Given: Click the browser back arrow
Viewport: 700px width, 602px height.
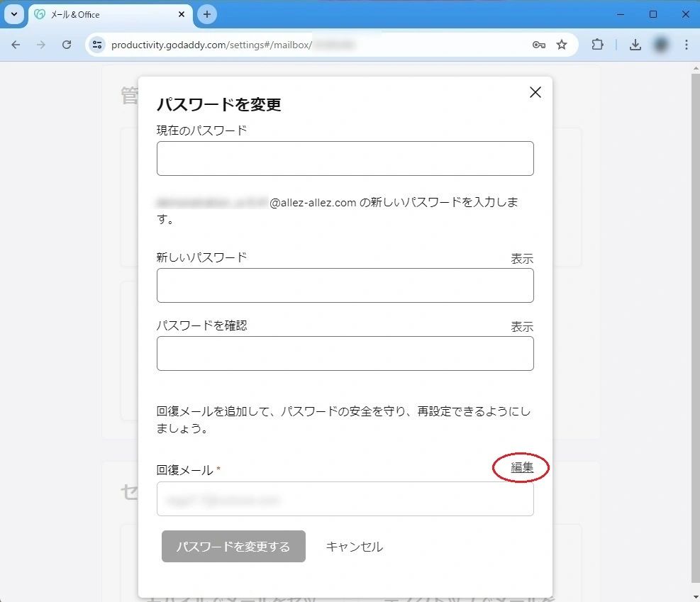Looking at the screenshot, I should click(x=16, y=45).
